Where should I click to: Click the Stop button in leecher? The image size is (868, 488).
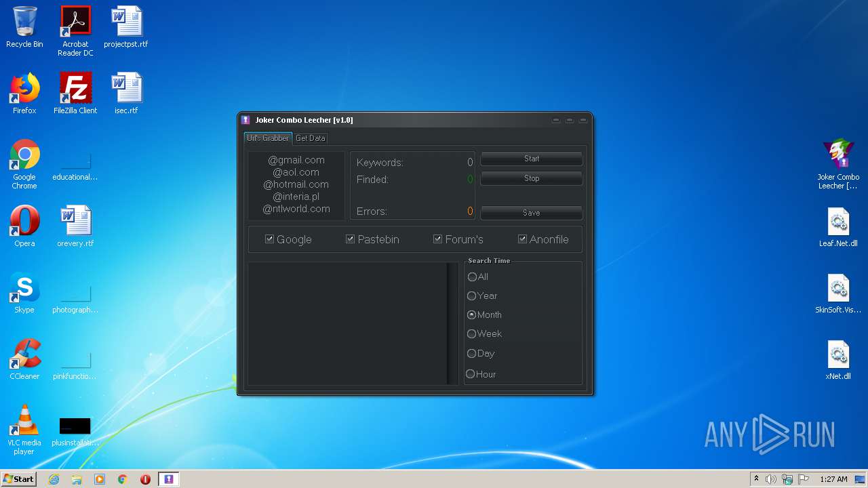[532, 178]
